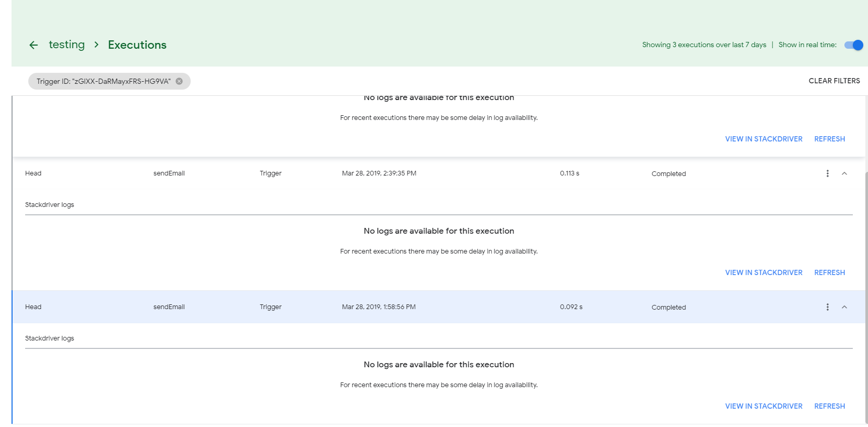Click the topmost VIEW IN STACKDRIVER link

(x=763, y=139)
